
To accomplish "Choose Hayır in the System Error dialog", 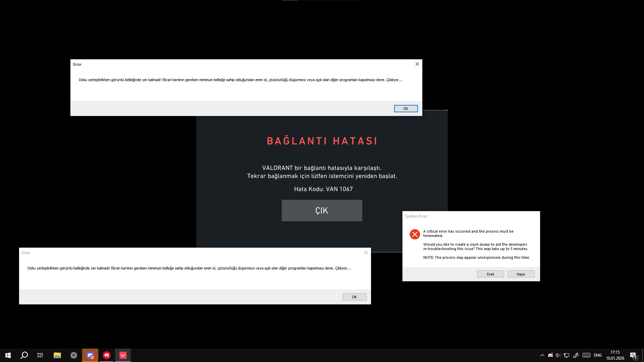I will pos(521,274).
